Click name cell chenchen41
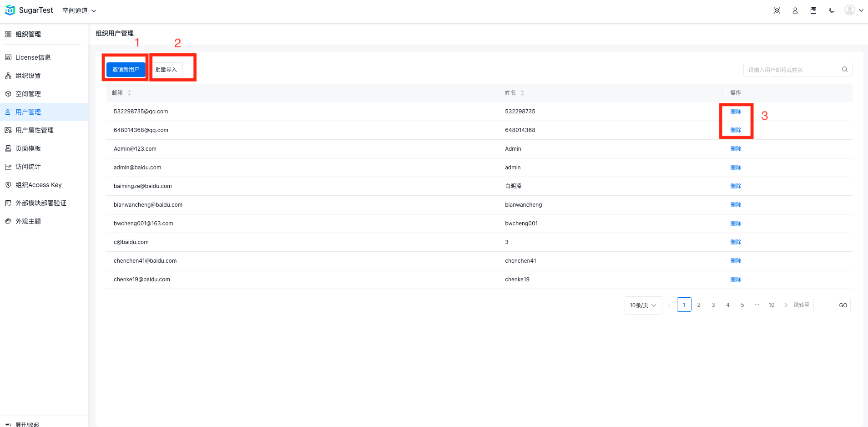The height and width of the screenshot is (427, 868). 520,261
